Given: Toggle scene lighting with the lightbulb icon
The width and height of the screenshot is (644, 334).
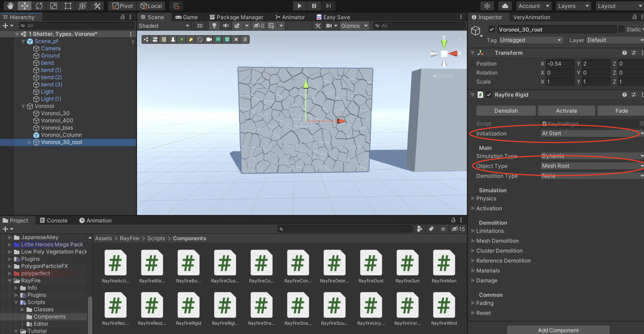Looking at the screenshot, I should [214, 26].
